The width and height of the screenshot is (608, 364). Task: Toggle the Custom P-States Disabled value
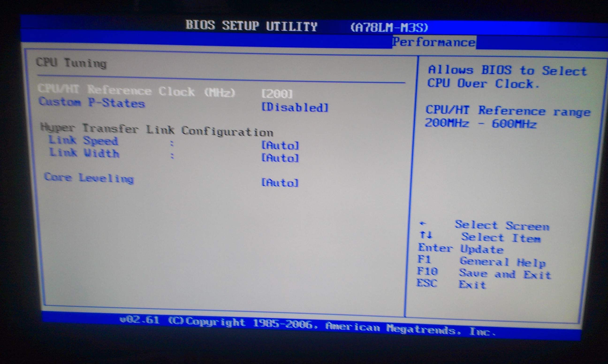(295, 107)
